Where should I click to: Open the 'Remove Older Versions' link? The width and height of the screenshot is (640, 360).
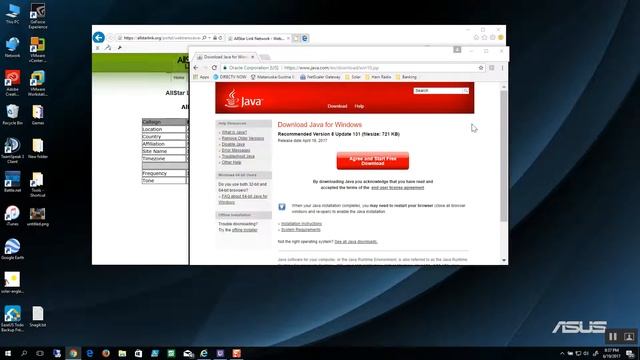243,138
